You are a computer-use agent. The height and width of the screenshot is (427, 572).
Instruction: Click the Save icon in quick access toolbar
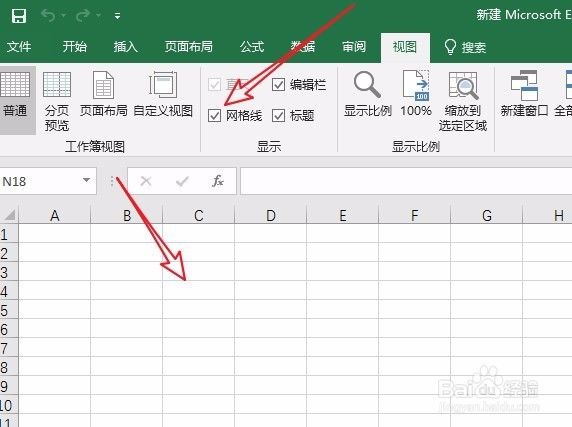19,16
